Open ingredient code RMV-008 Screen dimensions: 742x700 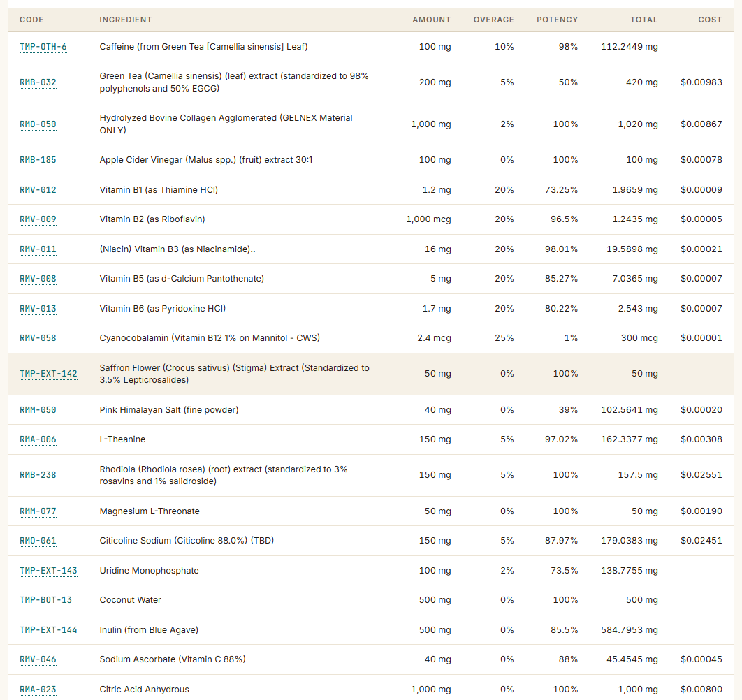[38, 279]
